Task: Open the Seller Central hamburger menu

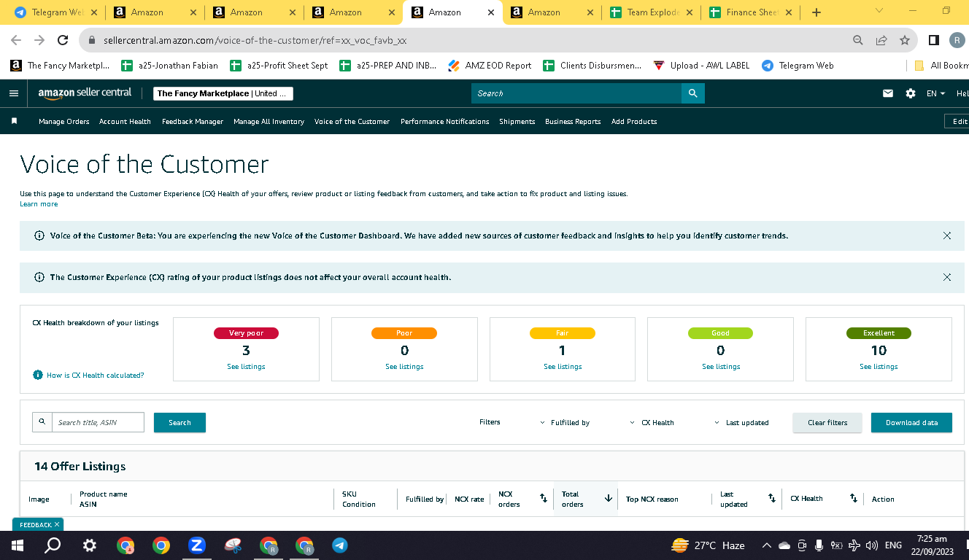Action: pos(13,93)
